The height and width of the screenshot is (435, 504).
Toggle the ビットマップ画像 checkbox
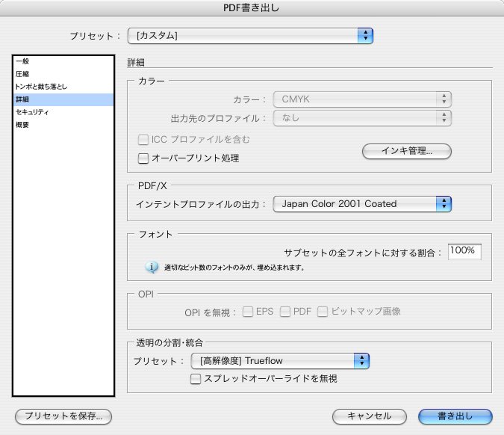coord(323,312)
